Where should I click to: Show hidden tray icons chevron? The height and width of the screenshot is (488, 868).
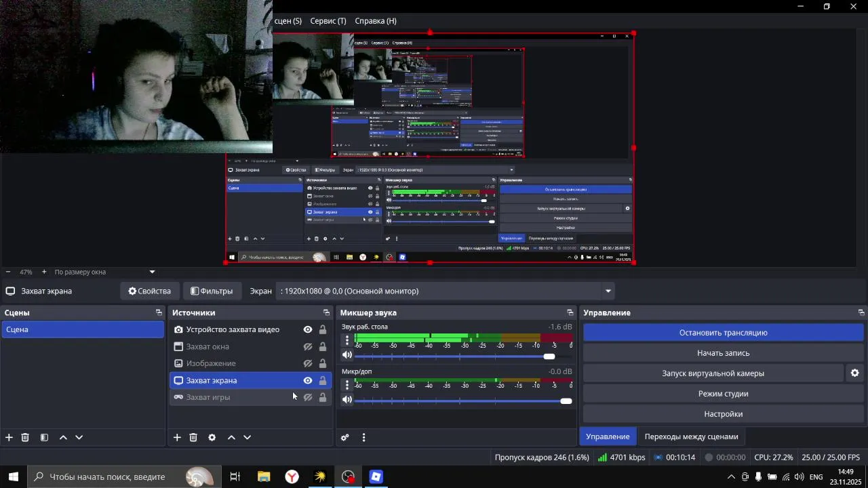tap(731, 476)
